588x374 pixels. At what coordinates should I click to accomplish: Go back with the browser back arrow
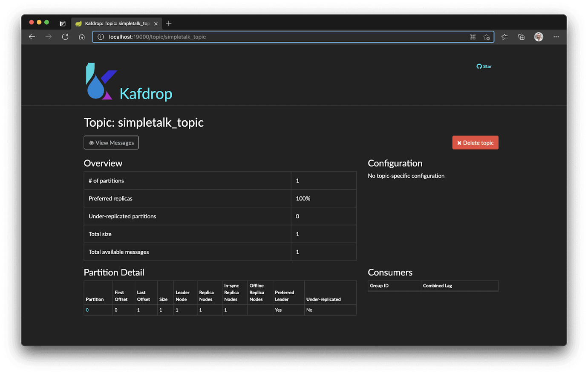tap(32, 37)
